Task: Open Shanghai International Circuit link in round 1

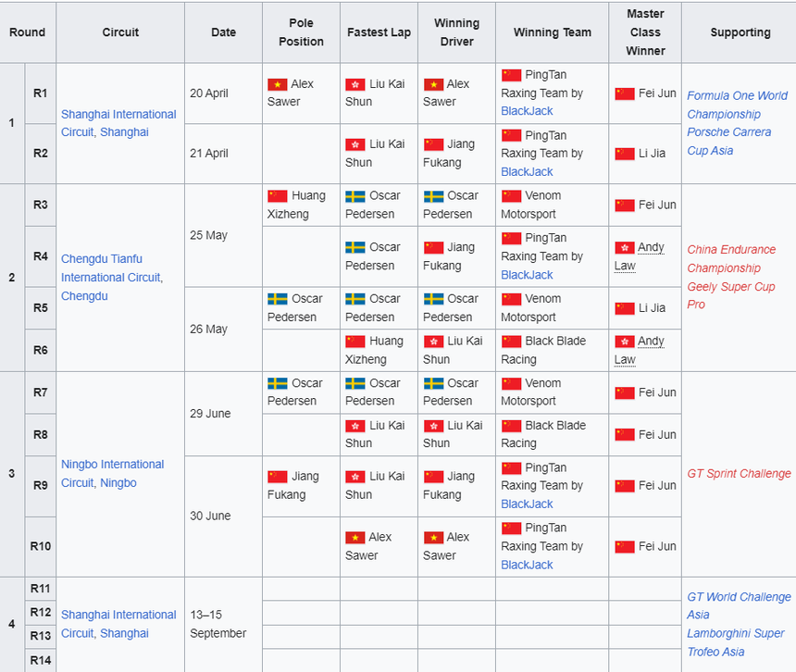Action: [118, 123]
